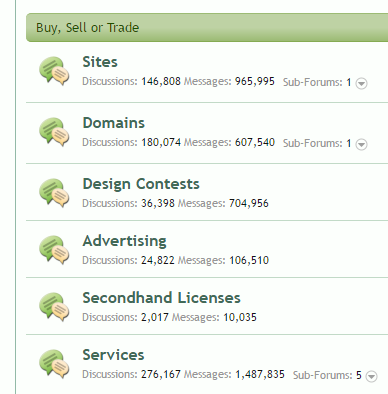Open the Sites forum link
This screenshot has height=394, width=388.
[x=100, y=62]
